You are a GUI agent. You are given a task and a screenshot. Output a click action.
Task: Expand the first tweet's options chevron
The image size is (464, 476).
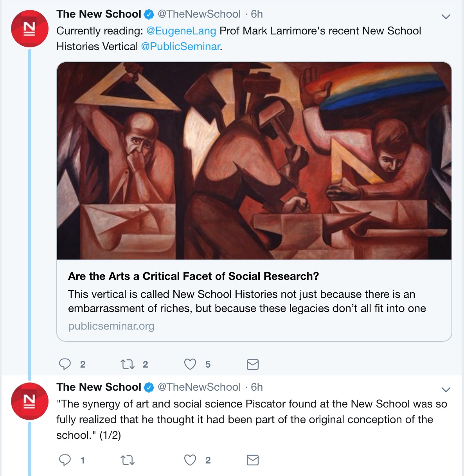click(x=446, y=17)
